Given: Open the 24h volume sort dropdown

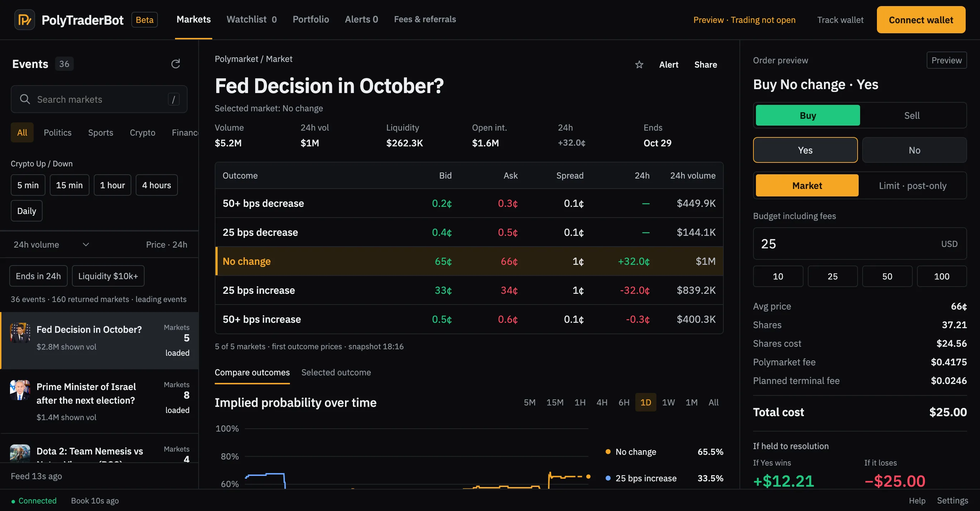Looking at the screenshot, I should pos(51,244).
